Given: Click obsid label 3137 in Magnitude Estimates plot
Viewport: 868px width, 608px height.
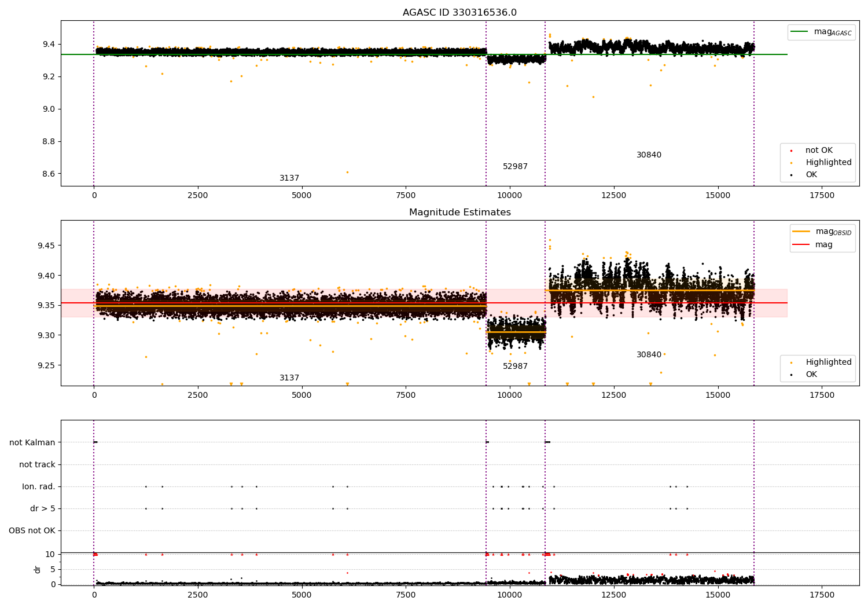Looking at the screenshot, I should (289, 378).
